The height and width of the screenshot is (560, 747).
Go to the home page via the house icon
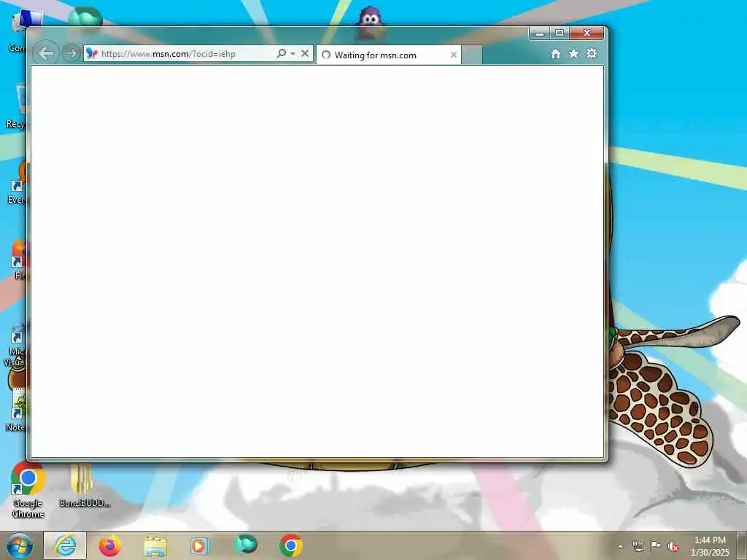tap(555, 54)
